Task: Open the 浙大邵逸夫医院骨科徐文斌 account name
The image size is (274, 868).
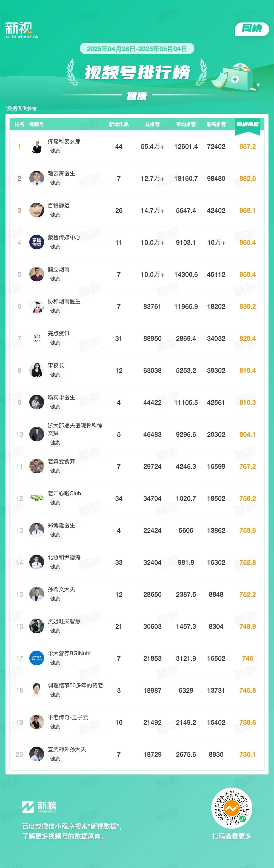Action: tap(75, 429)
